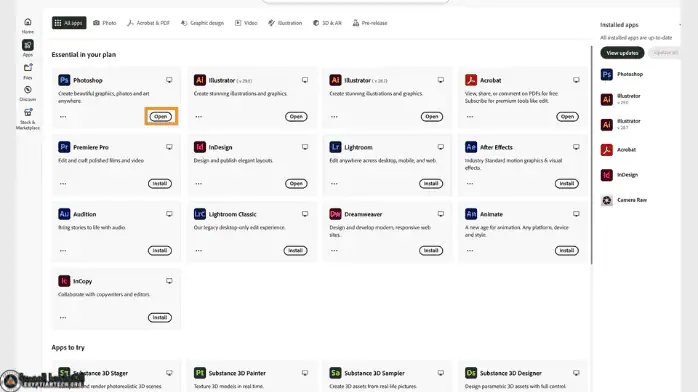Click Photoshop icon in Installed apps panel
The image size is (698, 392).
click(607, 74)
